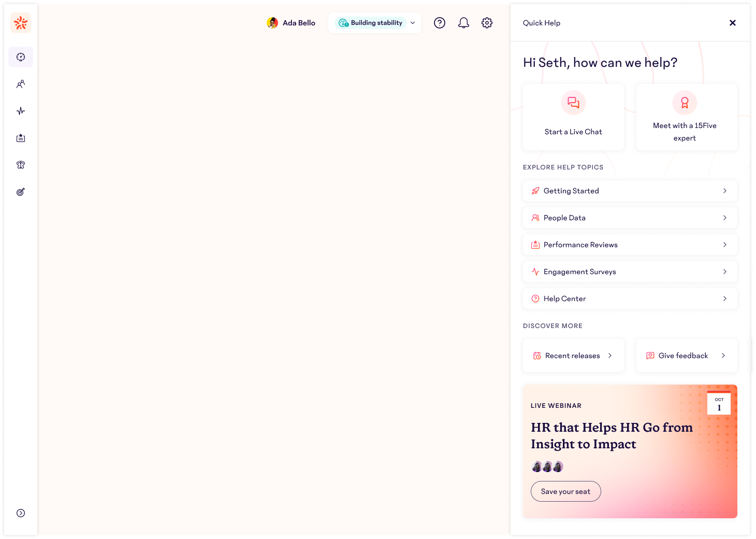Open the Performance Reviews help topic

point(630,245)
